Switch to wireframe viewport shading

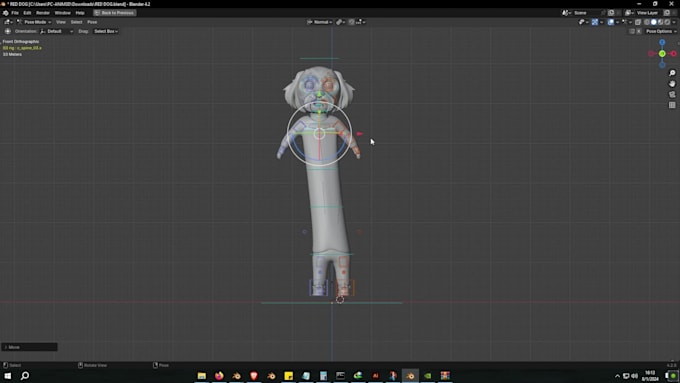click(x=646, y=22)
